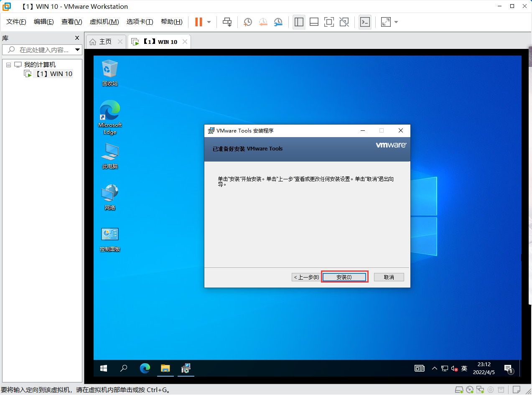532x395 pixels.
Task: Click the 此电脑 desktop icon
Action: click(x=110, y=156)
